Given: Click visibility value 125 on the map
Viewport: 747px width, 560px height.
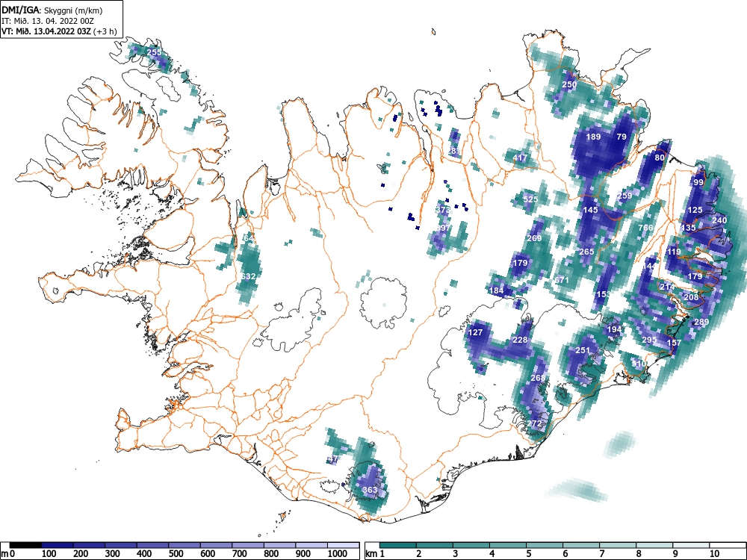Looking at the screenshot, I should tap(695, 210).
